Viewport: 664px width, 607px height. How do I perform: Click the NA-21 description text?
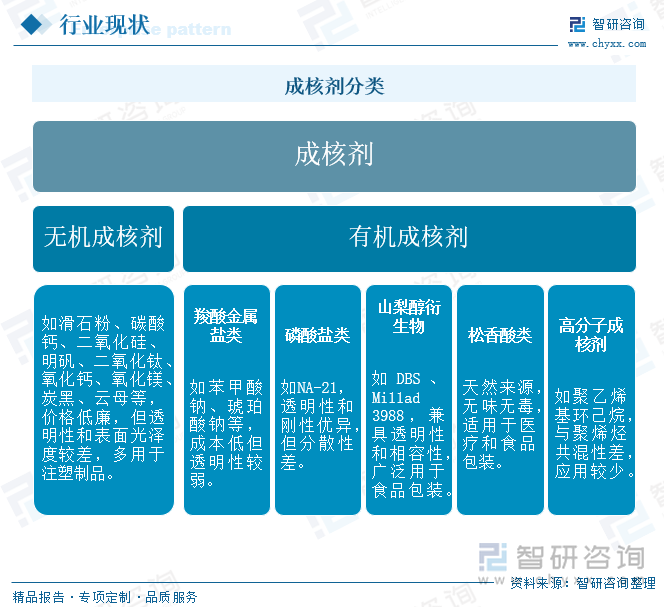318,424
